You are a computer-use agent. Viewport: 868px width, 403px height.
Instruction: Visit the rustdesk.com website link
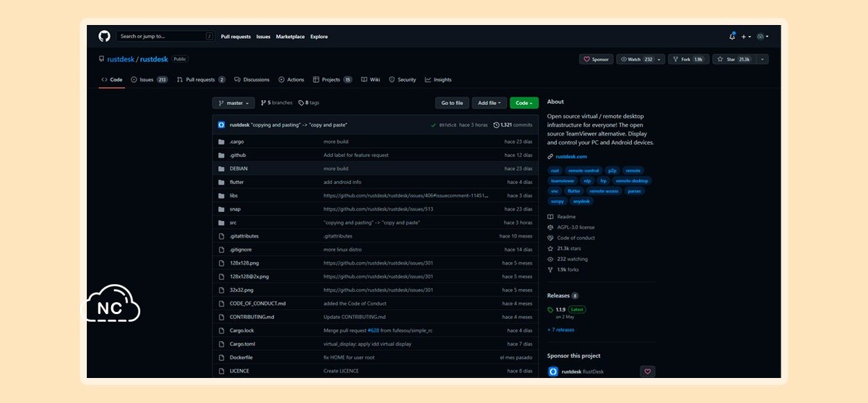pyautogui.click(x=571, y=156)
